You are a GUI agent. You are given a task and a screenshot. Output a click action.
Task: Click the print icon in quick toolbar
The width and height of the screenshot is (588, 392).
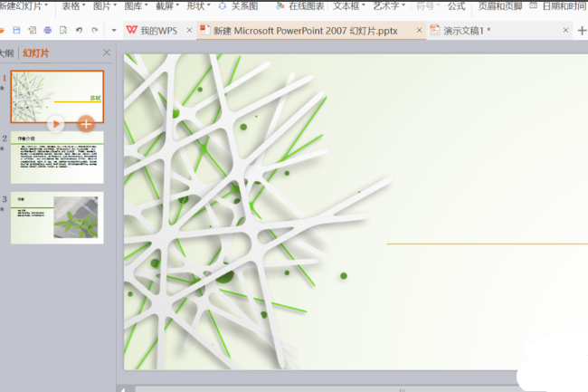click(x=48, y=30)
